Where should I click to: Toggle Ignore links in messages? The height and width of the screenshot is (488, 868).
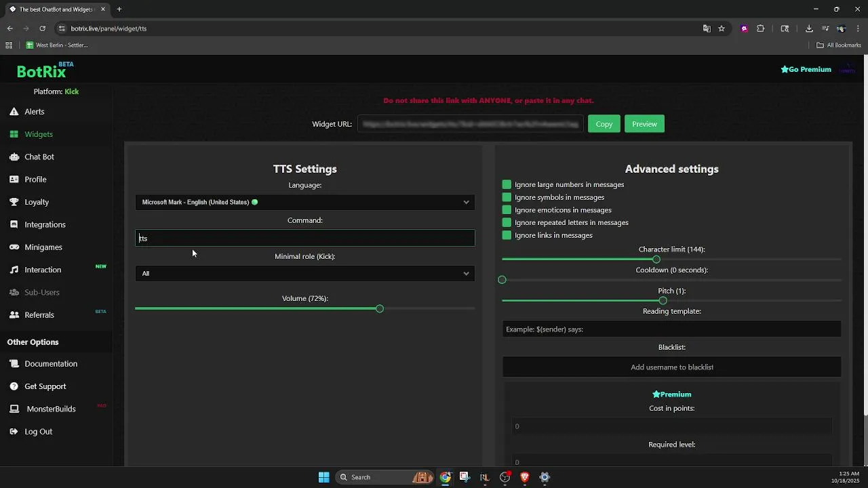tap(507, 235)
